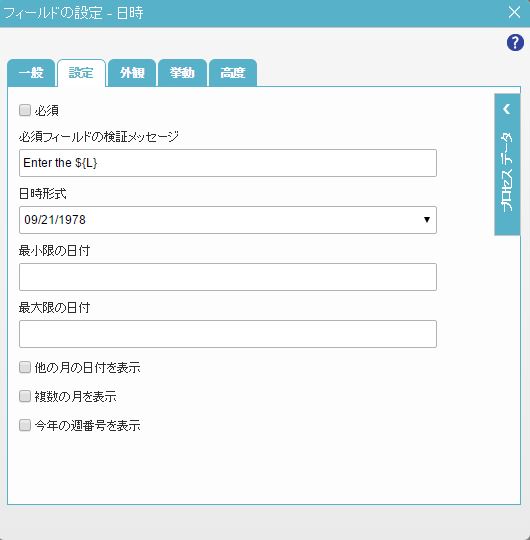Click the 今年の週番号を表示 label text

(87, 426)
